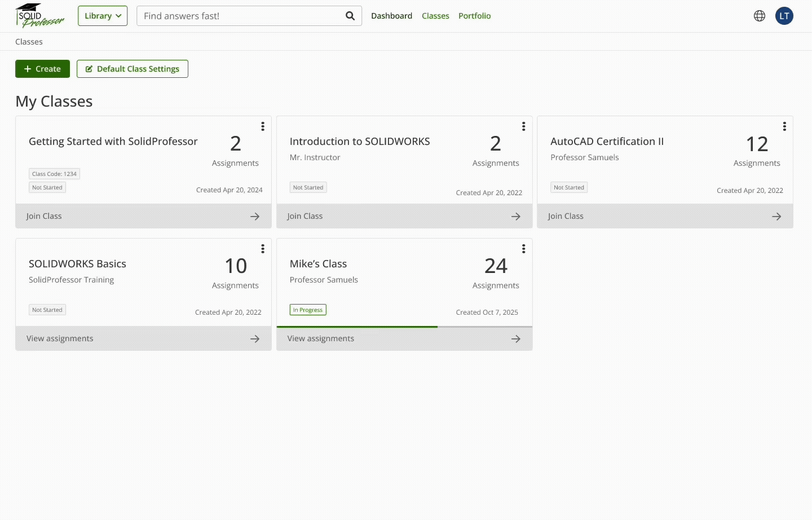The width and height of the screenshot is (812, 520).
Task: Click Professor Samuels on AutoCAD Certification II
Action: [585, 157]
